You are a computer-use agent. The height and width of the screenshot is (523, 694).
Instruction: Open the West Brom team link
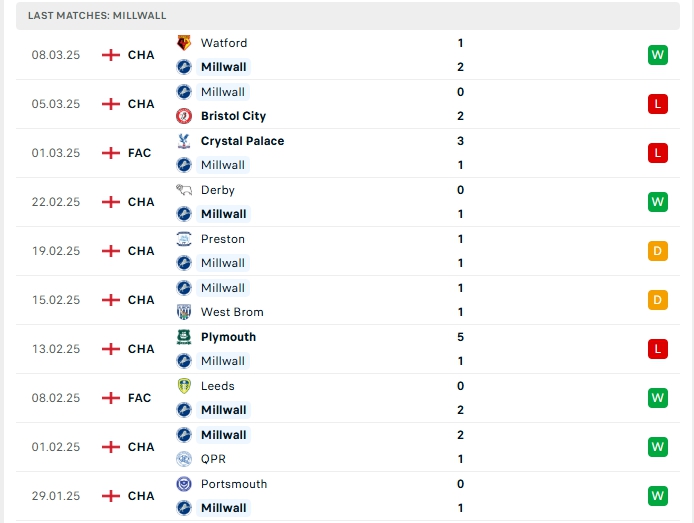click(232, 312)
